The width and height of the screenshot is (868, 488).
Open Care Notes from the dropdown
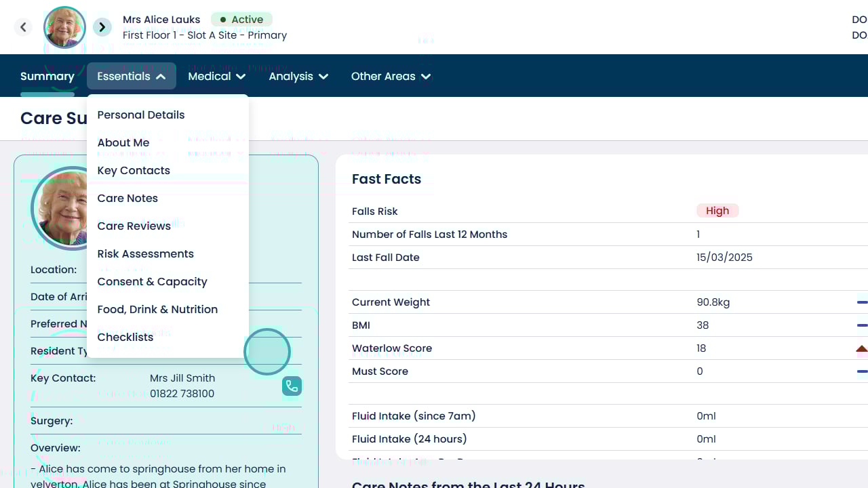pos(127,199)
